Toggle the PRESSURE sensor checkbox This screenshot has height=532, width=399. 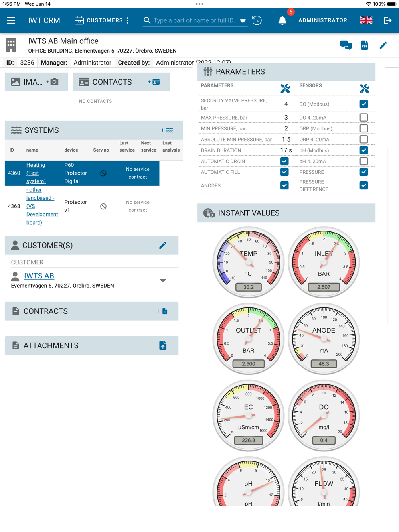pos(363,172)
